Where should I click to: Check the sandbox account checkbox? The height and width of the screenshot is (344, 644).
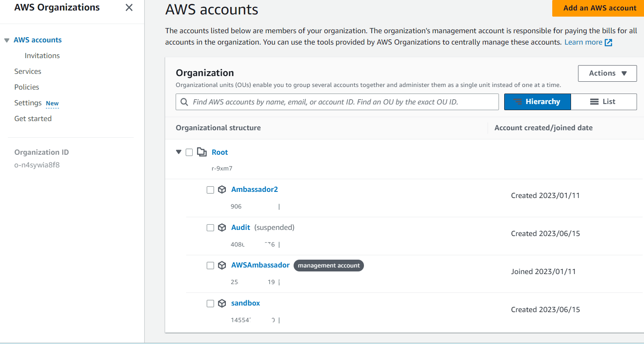pyautogui.click(x=210, y=303)
